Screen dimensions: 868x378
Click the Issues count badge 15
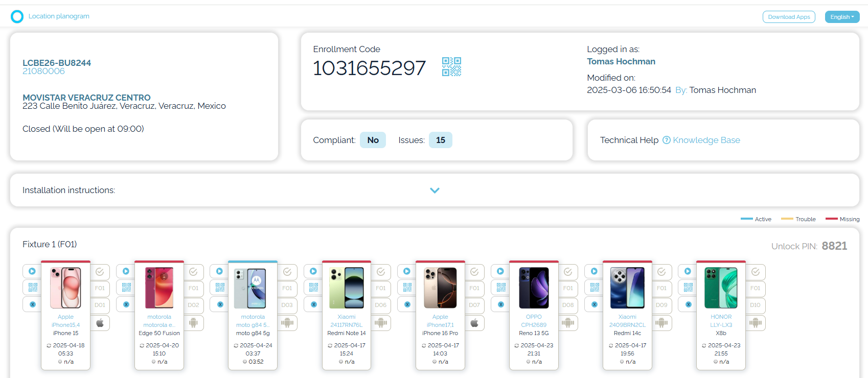tap(441, 140)
